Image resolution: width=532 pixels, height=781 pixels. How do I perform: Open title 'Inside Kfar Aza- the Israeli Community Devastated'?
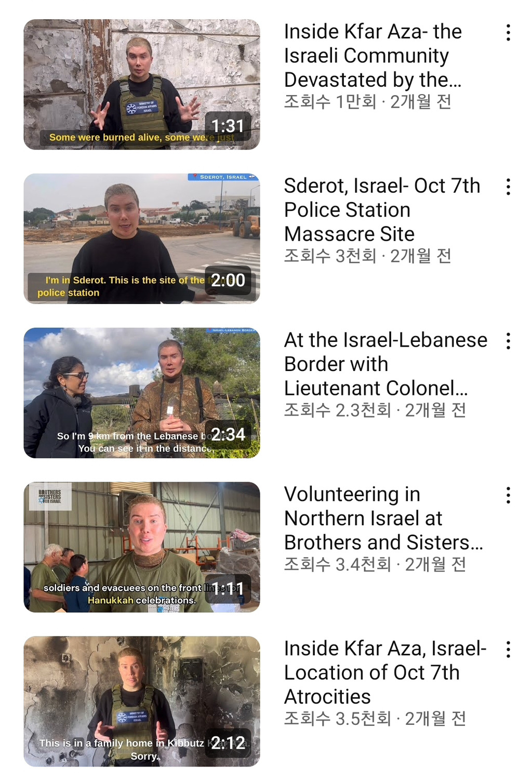click(x=373, y=56)
